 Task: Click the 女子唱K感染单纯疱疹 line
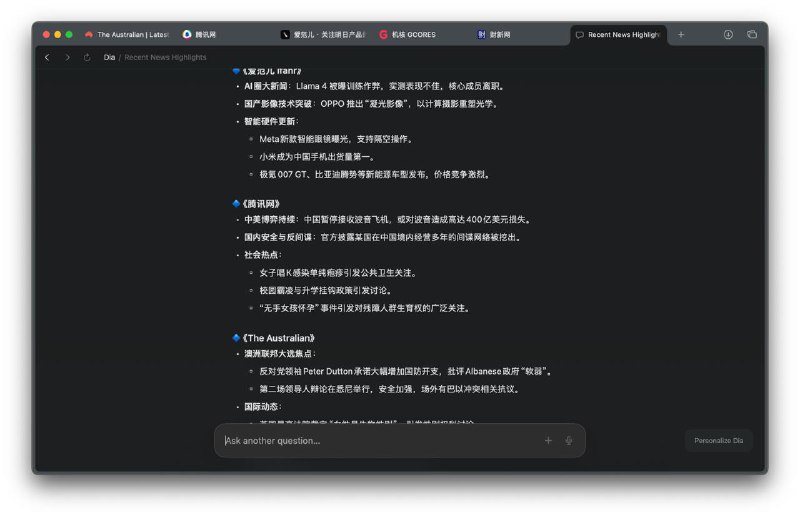(339, 273)
